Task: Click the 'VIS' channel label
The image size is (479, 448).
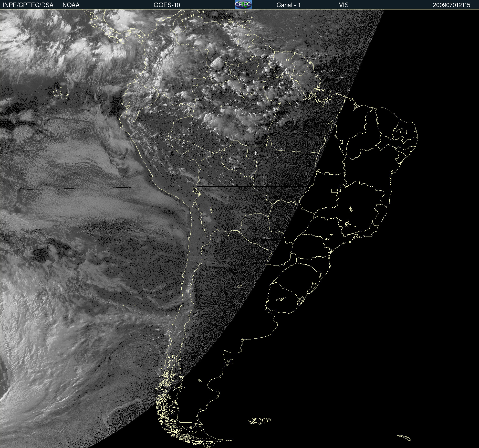Action: point(344,5)
